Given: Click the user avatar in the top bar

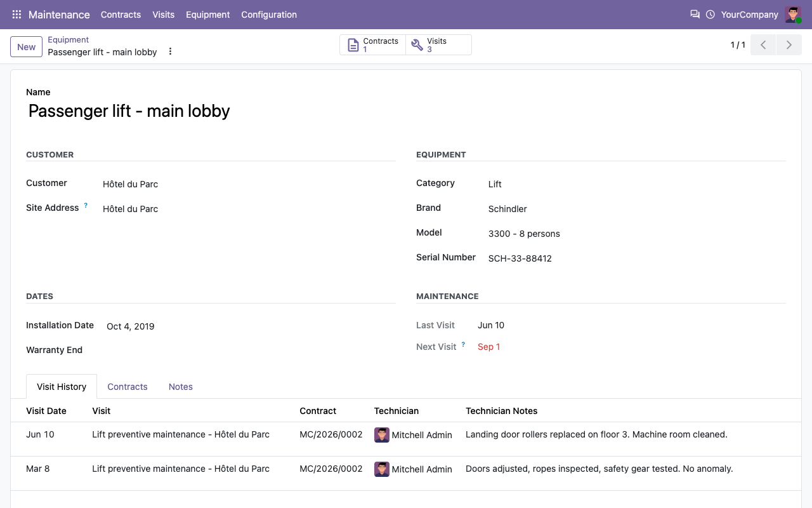Looking at the screenshot, I should 793,15.
